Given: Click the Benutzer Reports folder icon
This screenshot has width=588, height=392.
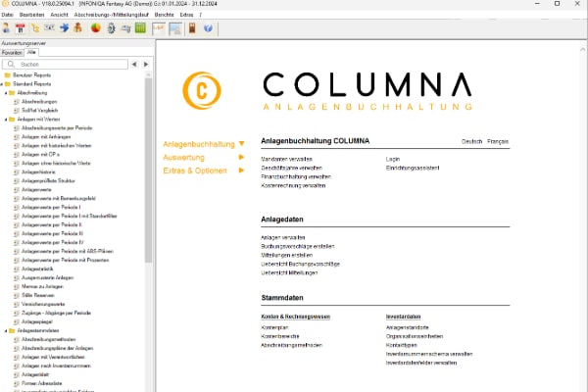Looking at the screenshot, I should click(x=8, y=75).
